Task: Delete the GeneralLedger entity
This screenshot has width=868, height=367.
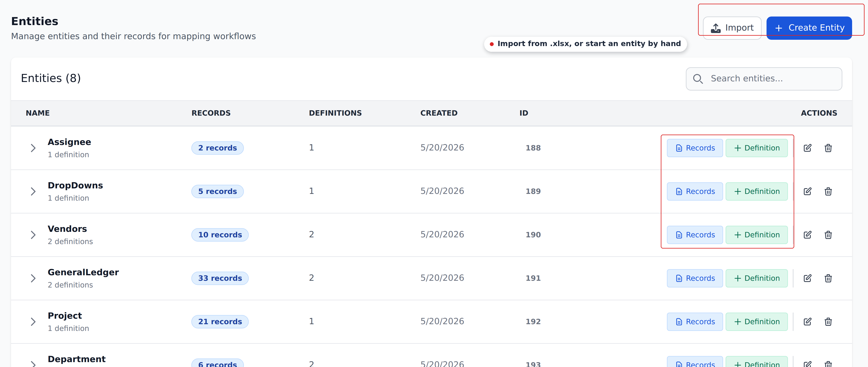Action: [x=828, y=278]
